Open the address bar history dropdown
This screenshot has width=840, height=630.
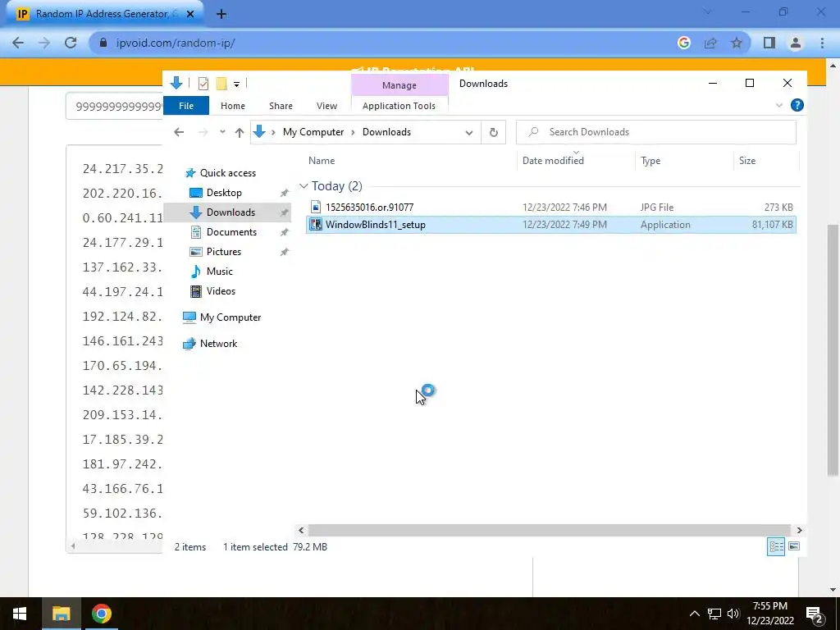point(468,132)
